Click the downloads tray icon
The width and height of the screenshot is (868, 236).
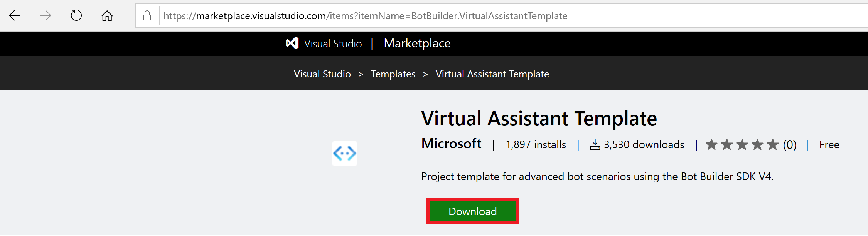point(595,145)
